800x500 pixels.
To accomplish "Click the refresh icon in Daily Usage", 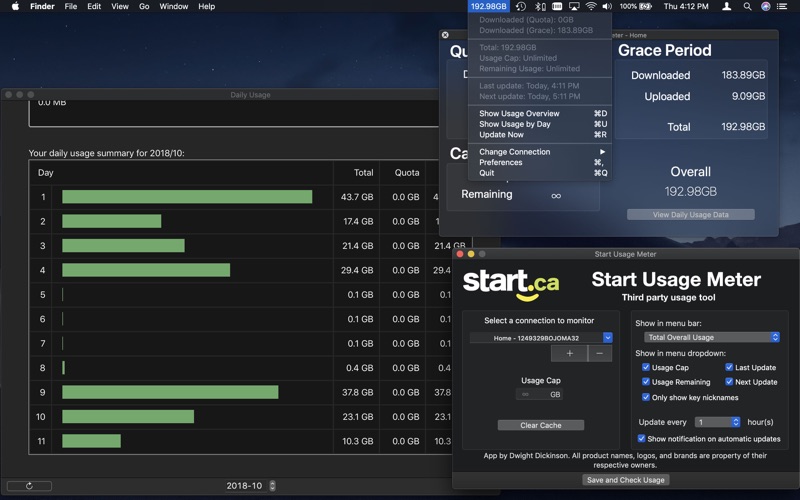I will [29, 486].
